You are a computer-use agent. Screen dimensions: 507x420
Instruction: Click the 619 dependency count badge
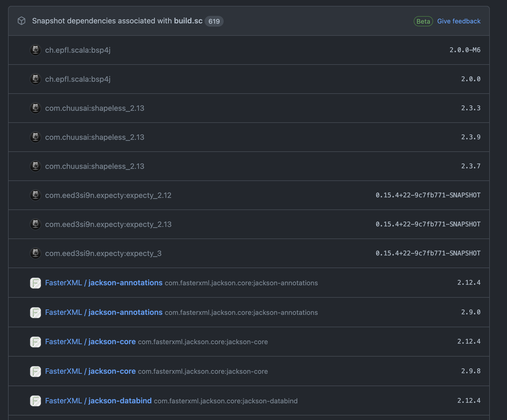[x=214, y=21]
